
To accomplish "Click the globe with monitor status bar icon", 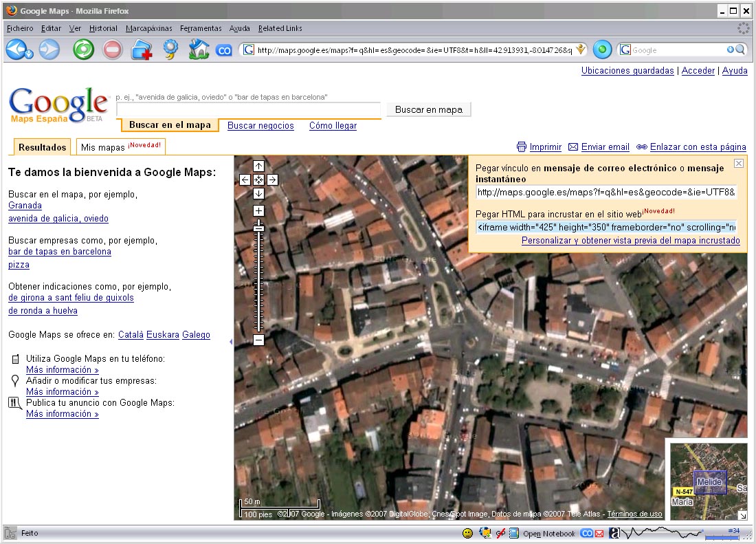I will tap(485, 533).
